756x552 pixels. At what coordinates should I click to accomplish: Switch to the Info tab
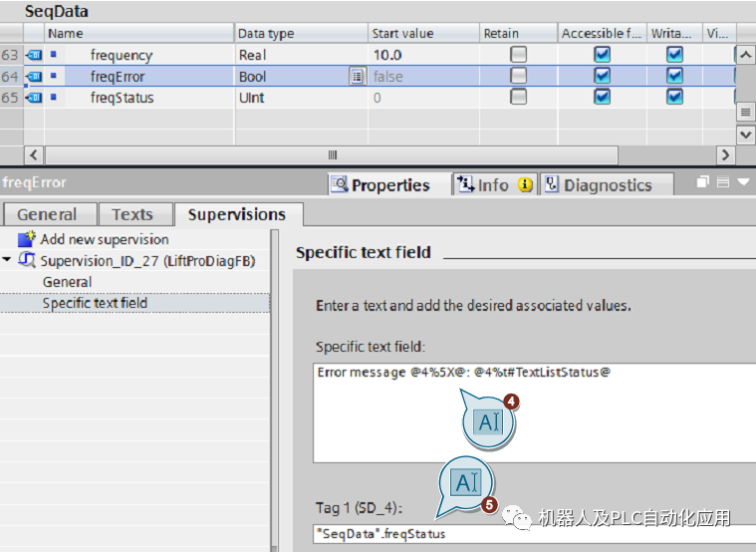click(x=495, y=184)
